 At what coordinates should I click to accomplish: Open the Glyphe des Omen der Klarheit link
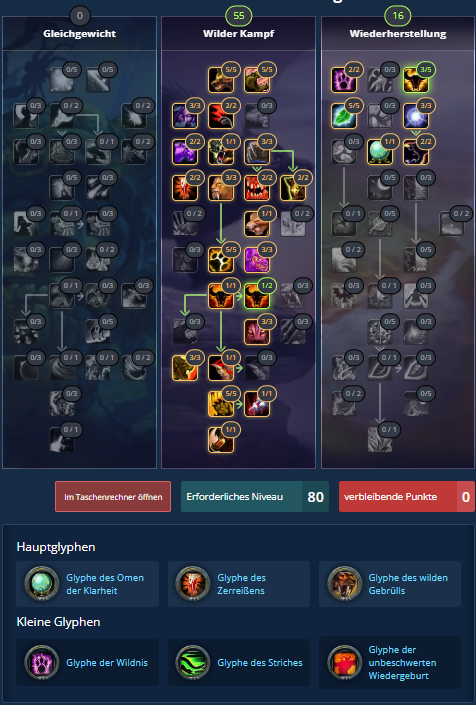(x=105, y=584)
